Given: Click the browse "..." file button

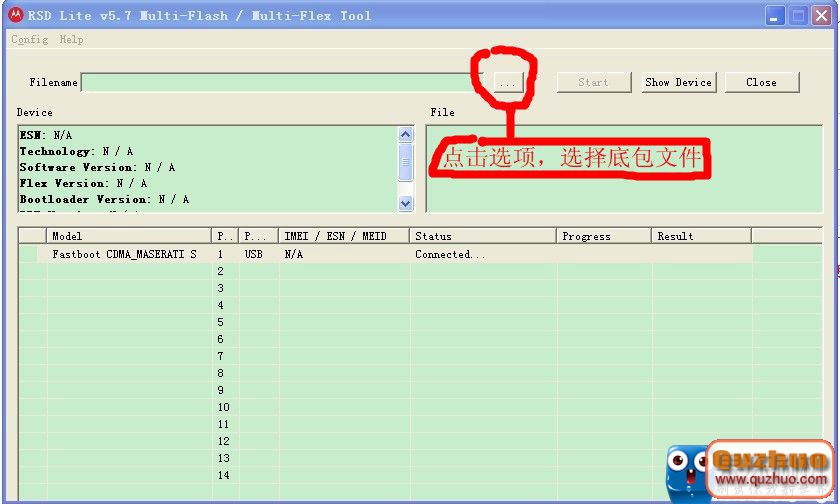Looking at the screenshot, I should pyautogui.click(x=507, y=82).
